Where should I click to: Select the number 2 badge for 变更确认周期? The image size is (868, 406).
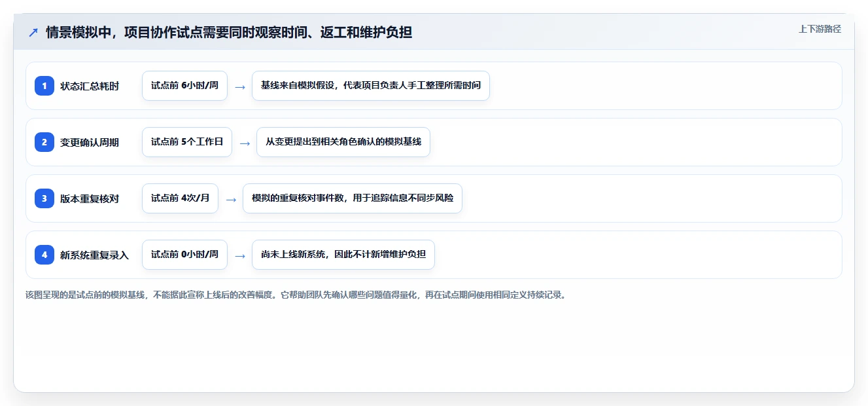[x=44, y=142]
